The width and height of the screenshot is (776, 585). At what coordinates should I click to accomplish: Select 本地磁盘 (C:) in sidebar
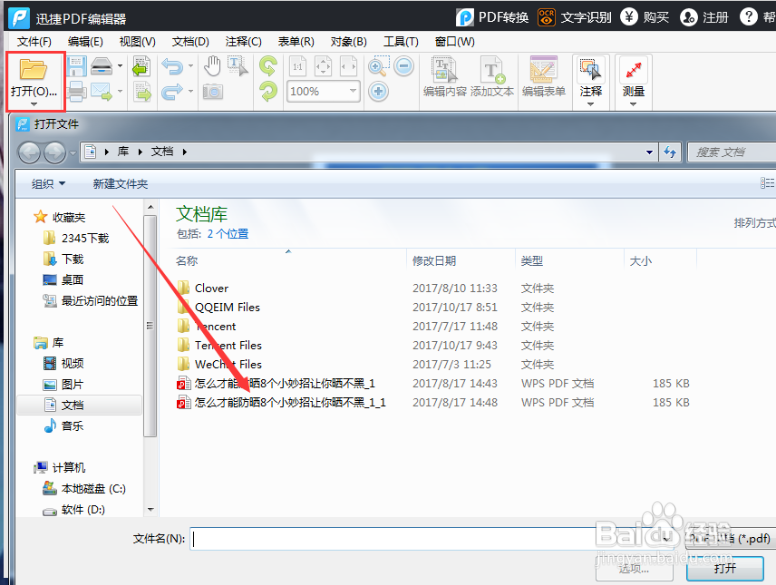tap(84, 488)
